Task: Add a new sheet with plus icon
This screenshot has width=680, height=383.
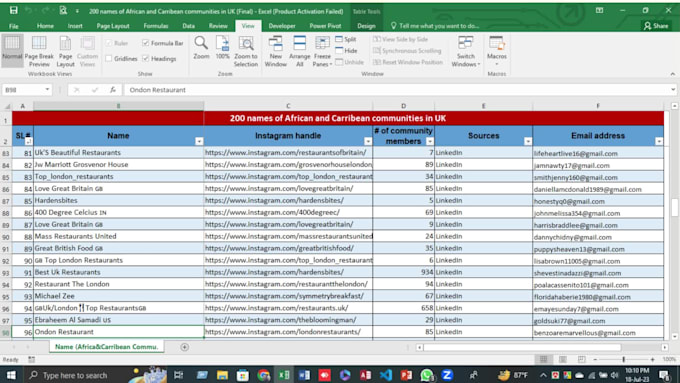Action: (184, 347)
